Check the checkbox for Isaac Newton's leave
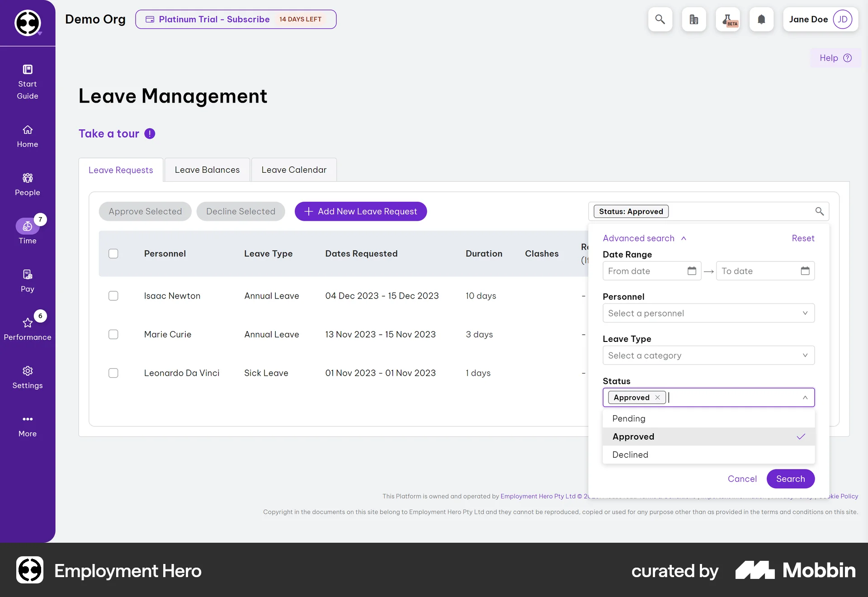 [x=113, y=296]
